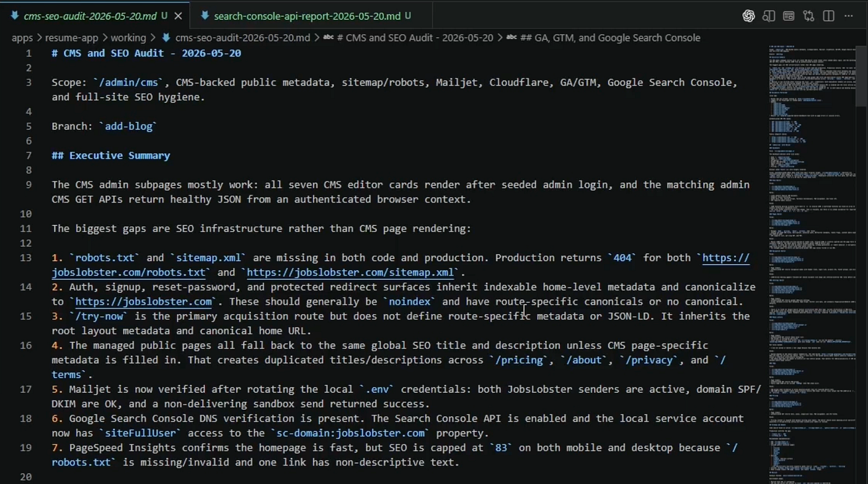This screenshot has height=484, width=868.
Task: Click the '`.env`' code text on line 17
Action: (x=376, y=389)
